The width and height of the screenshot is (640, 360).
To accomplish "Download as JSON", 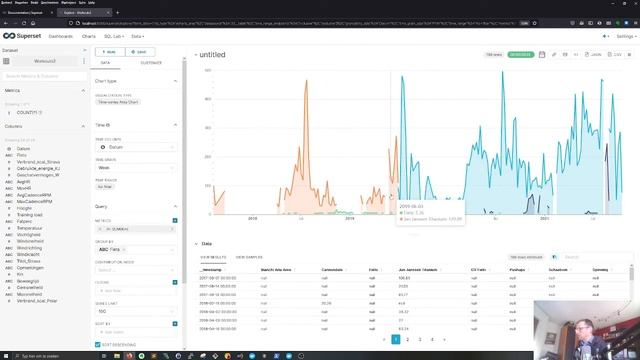I will [593, 54].
